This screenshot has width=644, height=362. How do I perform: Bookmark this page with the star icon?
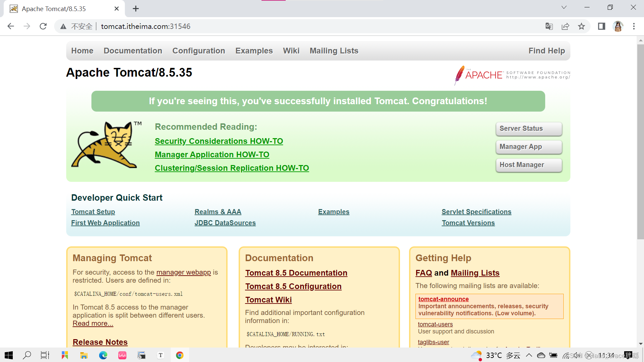point(581,26)
